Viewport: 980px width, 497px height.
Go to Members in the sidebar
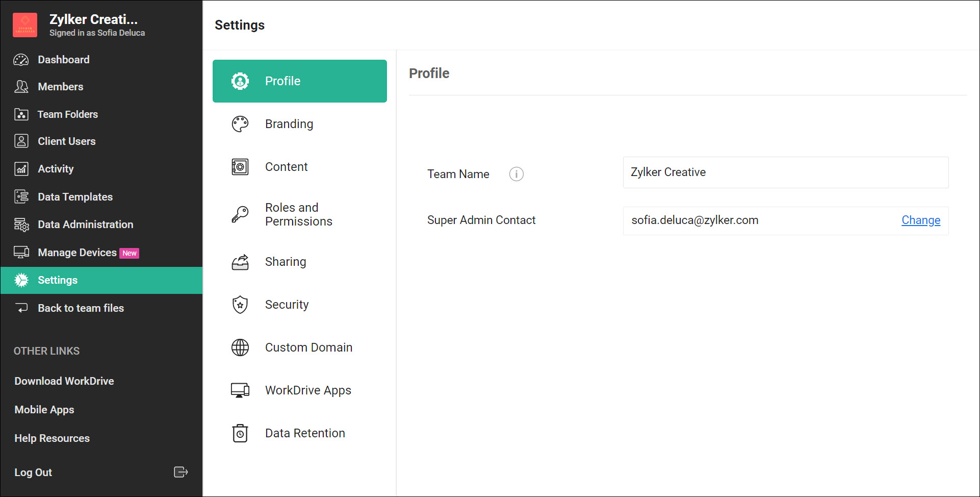click(x=60, y=87)
